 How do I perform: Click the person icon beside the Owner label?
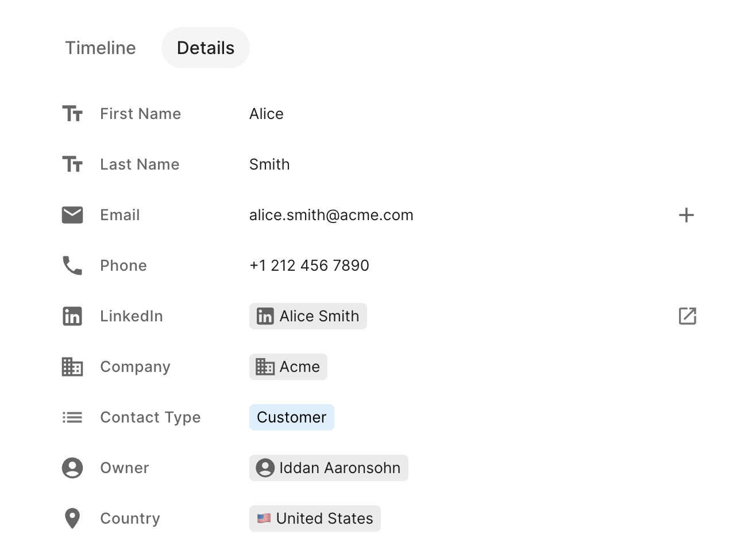72,468
